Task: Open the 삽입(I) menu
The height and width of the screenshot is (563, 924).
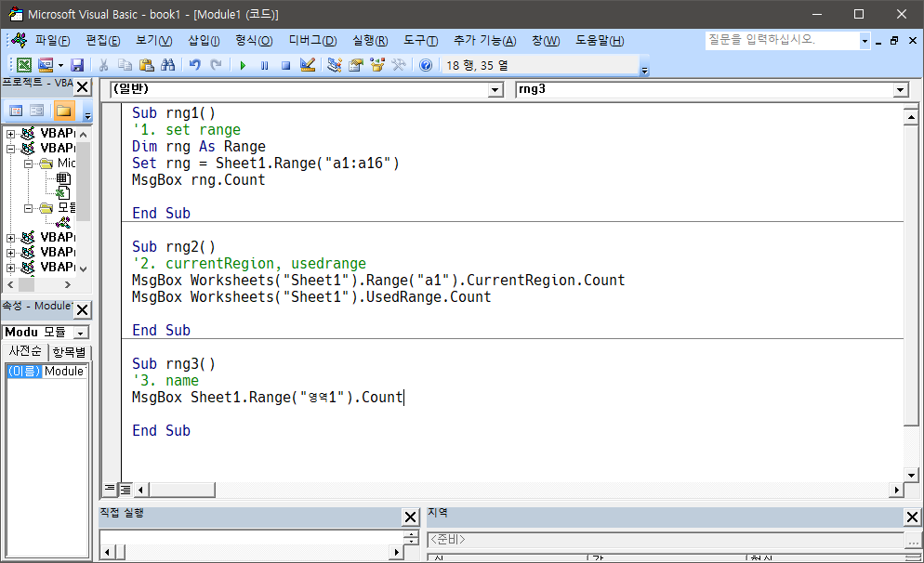Action: (x=204, y=41)
